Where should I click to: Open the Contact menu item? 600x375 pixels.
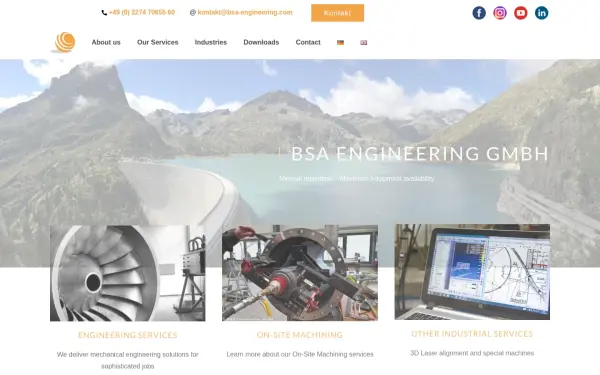(x=308, y=42)
